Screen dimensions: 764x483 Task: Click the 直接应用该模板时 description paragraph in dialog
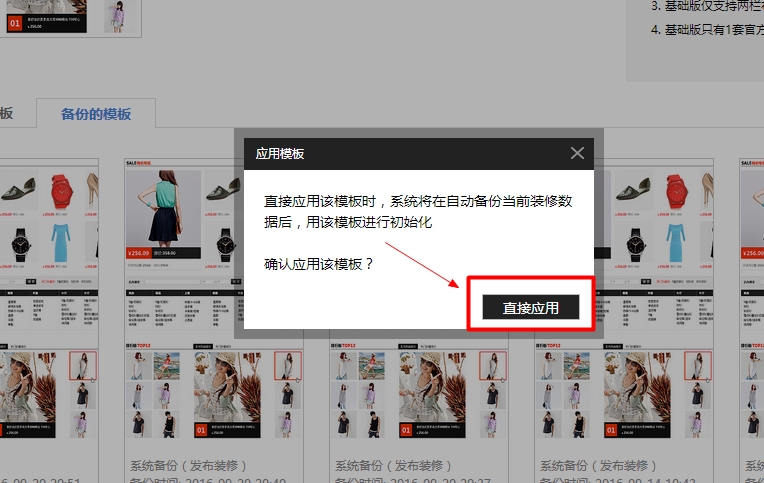coord(418,212)
